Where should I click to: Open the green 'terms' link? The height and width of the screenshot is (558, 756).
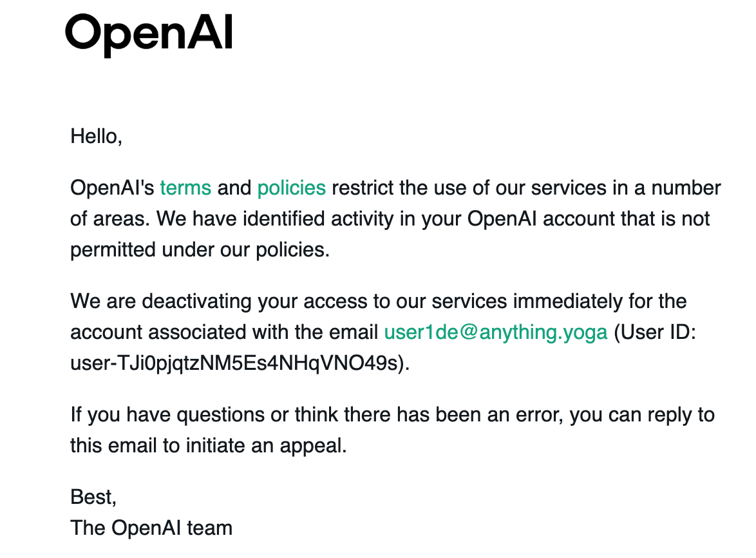(185, 188)
